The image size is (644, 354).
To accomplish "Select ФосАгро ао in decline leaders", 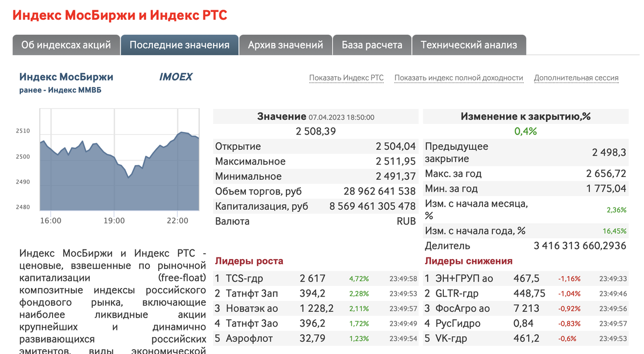I will 463,308.
